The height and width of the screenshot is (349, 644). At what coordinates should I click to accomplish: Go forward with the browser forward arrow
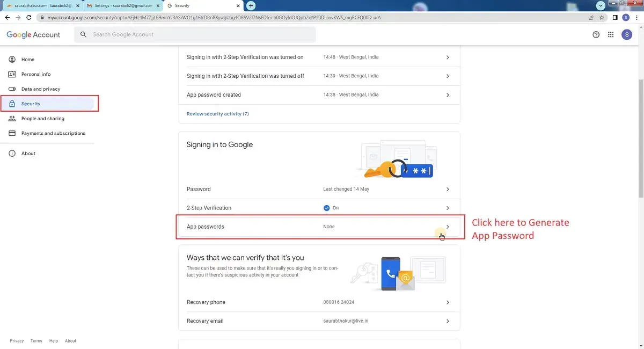point(19,17)
